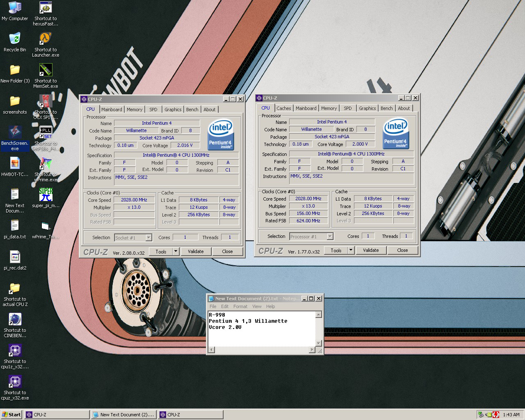The width and height of the screenshot is (525, 420).
Task: Click Notepad horizontal scrollbar right arrow
Action: [x=312, y=350]
